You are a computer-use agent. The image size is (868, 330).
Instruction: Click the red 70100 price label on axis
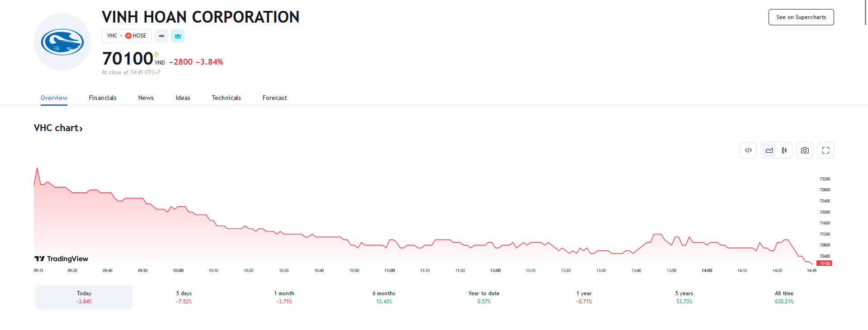pos(825,263)
